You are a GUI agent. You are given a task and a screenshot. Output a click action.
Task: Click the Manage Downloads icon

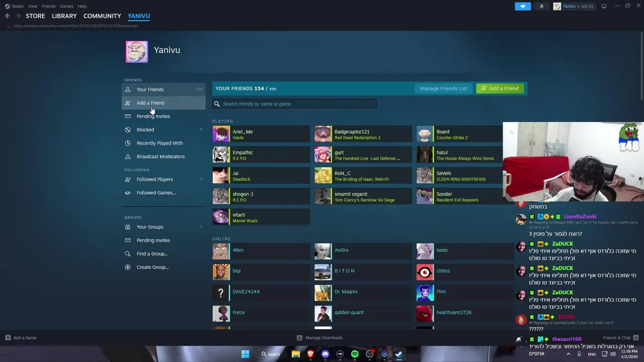(299, 338)
